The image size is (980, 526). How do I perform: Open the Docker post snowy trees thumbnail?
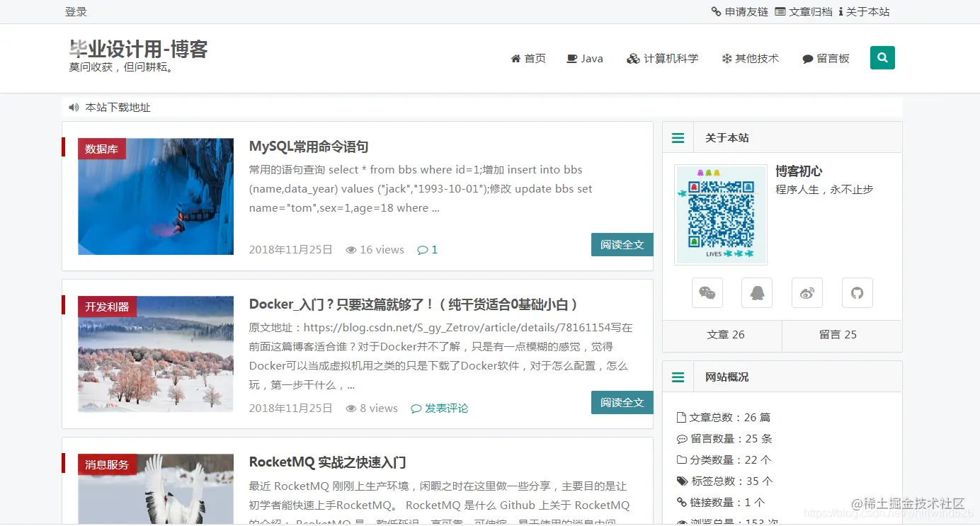click(x=156, y=354)
